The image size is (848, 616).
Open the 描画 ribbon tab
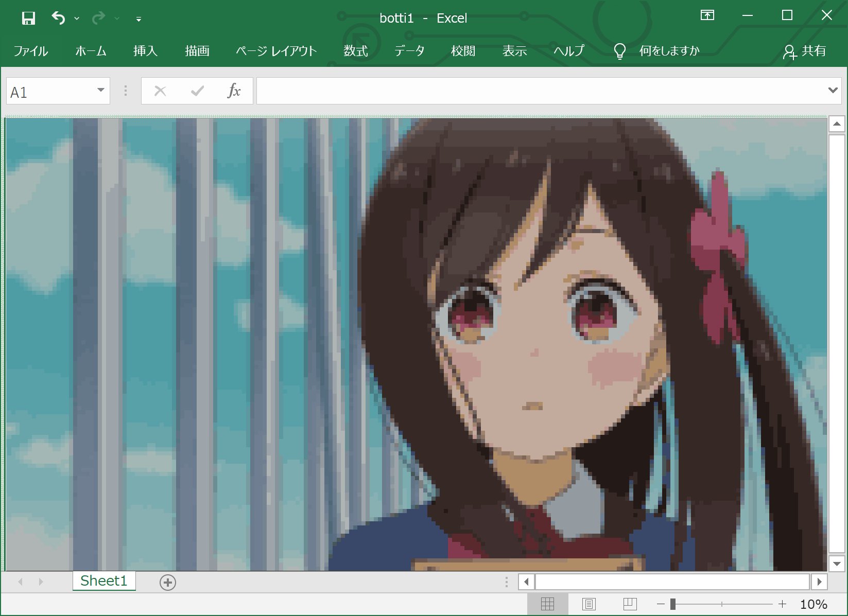coord(197,51)
